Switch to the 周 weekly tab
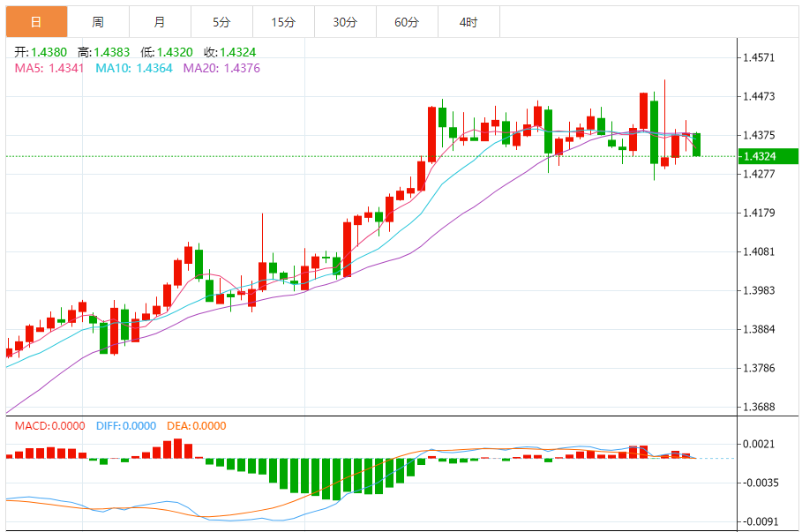The width and height of the screenshot is (802, 532). click(x=98, y=22)
